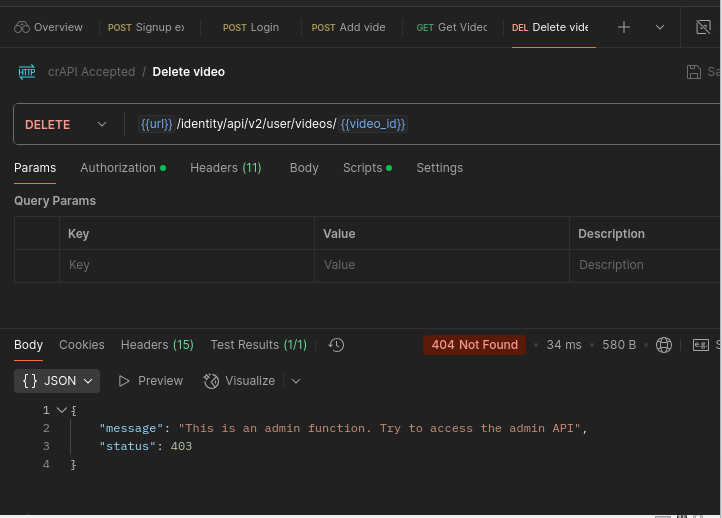Click the Delete video request name
The image size is (722, 518).
pyautogui.click(x=189, y=72)
